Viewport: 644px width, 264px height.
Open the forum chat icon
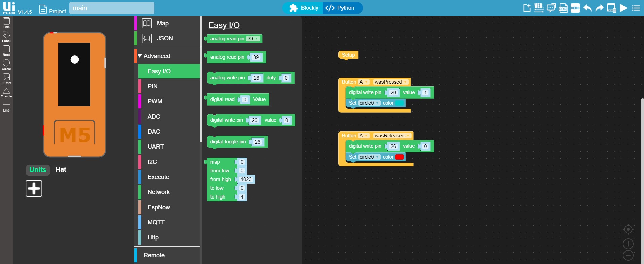point(551,8)
